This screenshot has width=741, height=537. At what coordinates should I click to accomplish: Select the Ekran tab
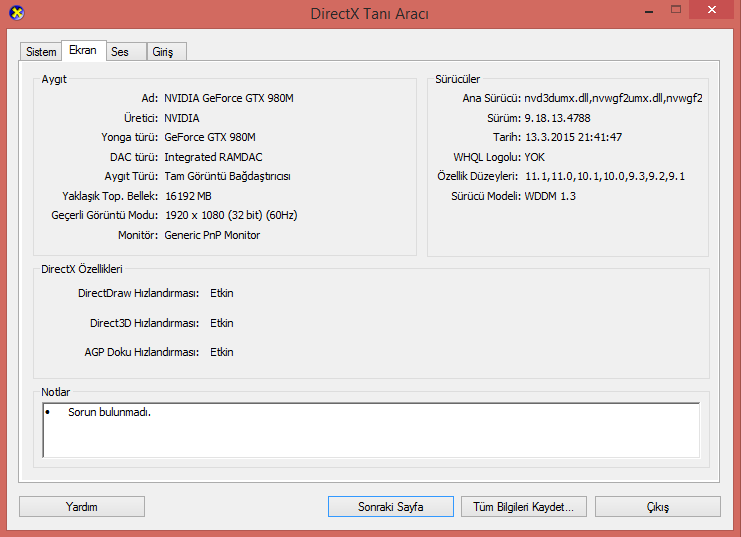(x=83, y=50)
